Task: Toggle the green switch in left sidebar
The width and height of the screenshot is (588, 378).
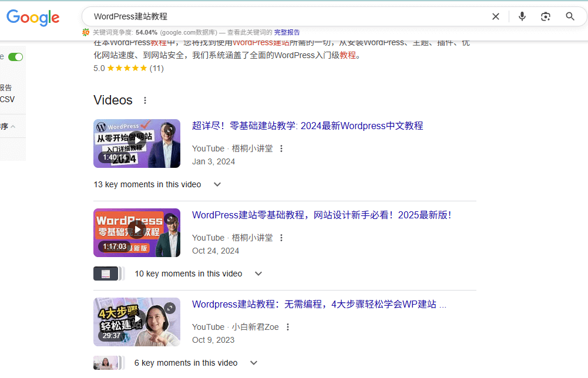Action: [x=16, y=57]
